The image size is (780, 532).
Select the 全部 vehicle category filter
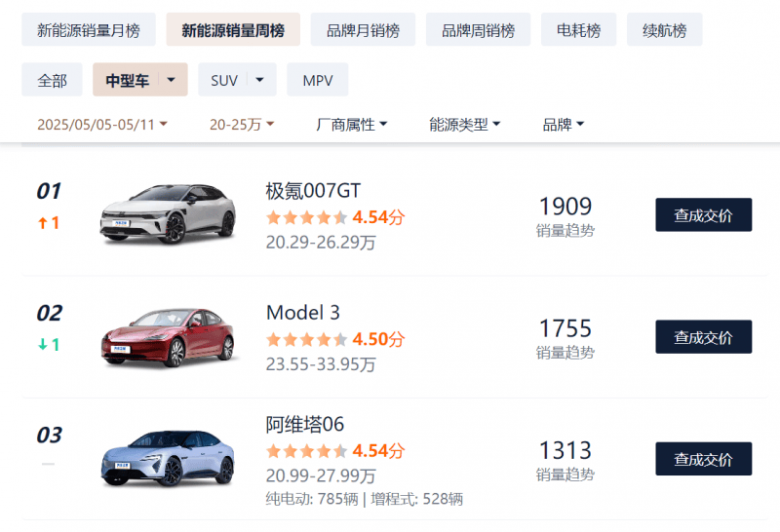52,80
